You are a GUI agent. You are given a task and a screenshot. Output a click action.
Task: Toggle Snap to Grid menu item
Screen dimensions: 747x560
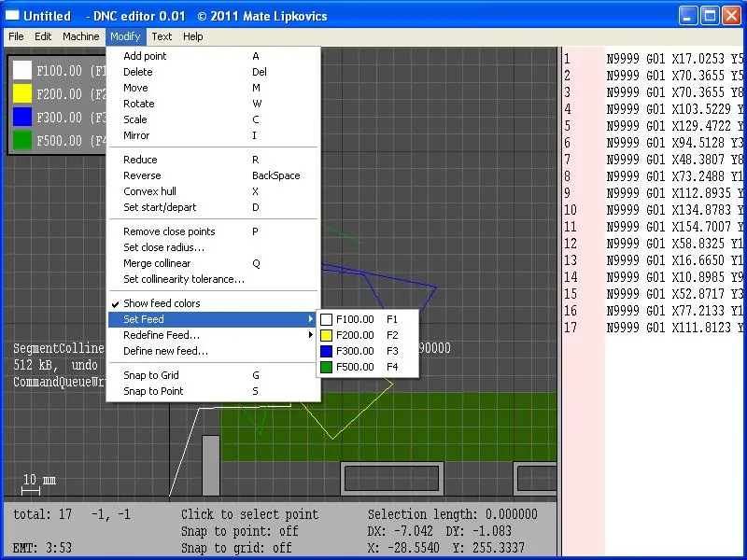click(214, 375)
